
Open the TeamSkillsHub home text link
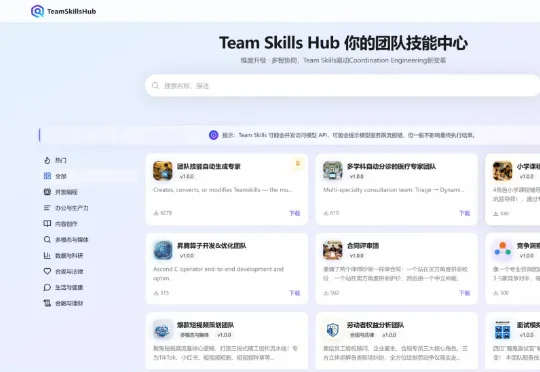point(72,11)
